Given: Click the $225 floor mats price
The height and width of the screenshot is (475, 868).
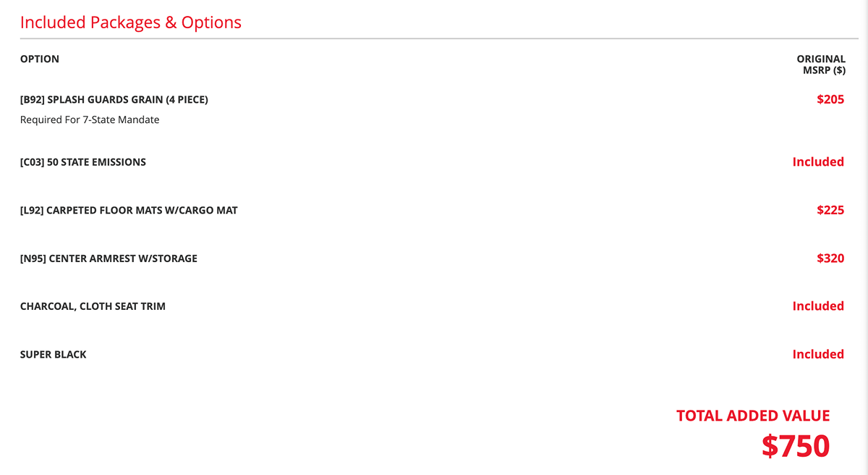Looking at the screenshot, I should pyautogui.click(x=830, y=211).
